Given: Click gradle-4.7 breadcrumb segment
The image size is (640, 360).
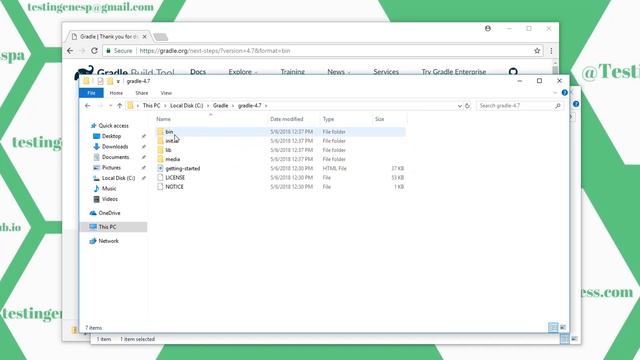Looking at the screenshot, I should point(249,106).
